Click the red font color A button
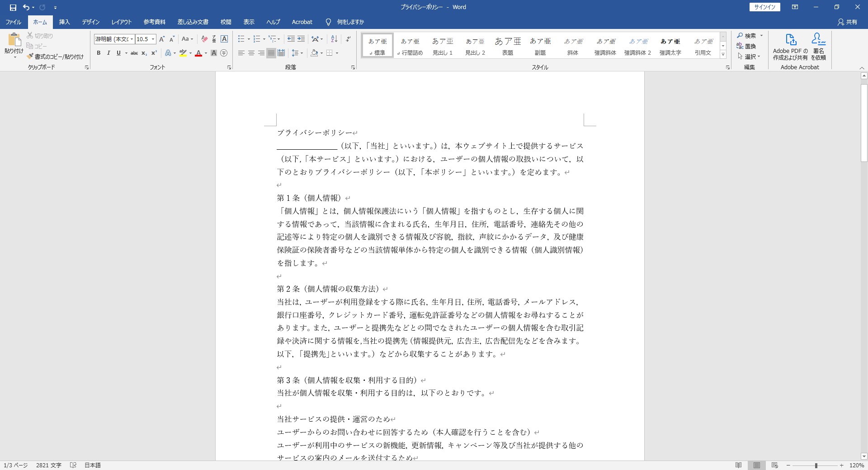Image resolution: width=868 pixels, height=470 pixels. click(x=198, y=53)
